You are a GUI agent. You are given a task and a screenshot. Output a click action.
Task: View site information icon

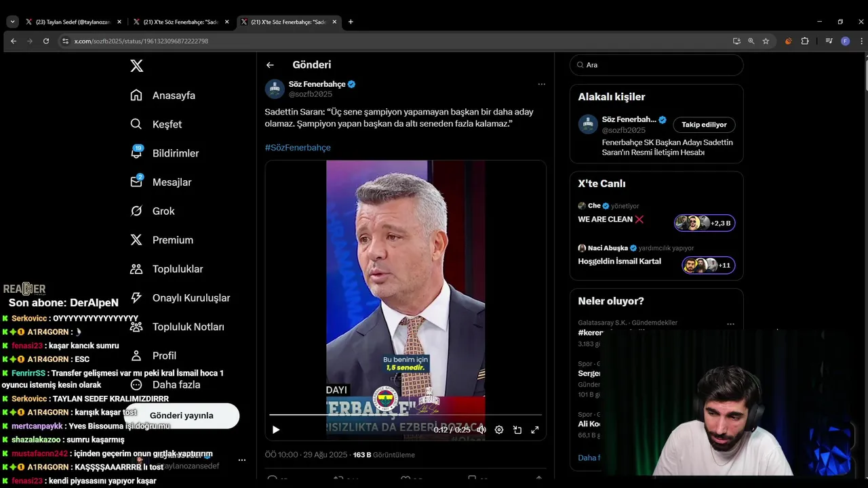pos(66,41)
